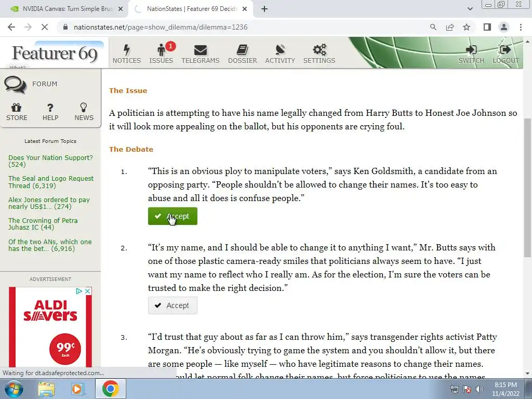The image size is (532, 399).
Task: Click the share page icon
Action: pyautogui.click(x=450, y=27)
